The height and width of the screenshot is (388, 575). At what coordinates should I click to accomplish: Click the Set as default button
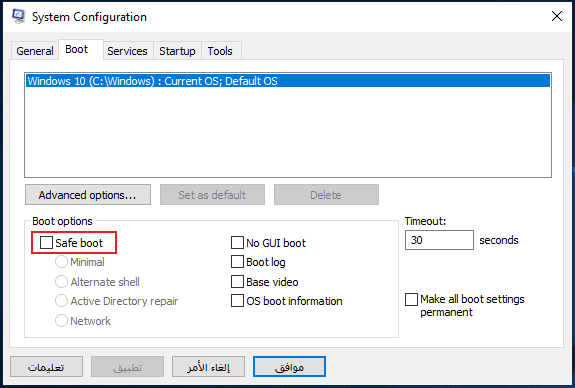click(212, 195)
